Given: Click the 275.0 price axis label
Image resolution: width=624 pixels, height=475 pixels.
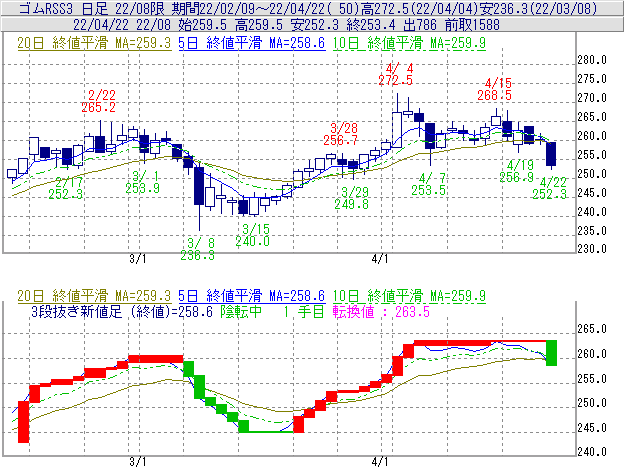Looking at the screenshot, I should coord(592,79).
